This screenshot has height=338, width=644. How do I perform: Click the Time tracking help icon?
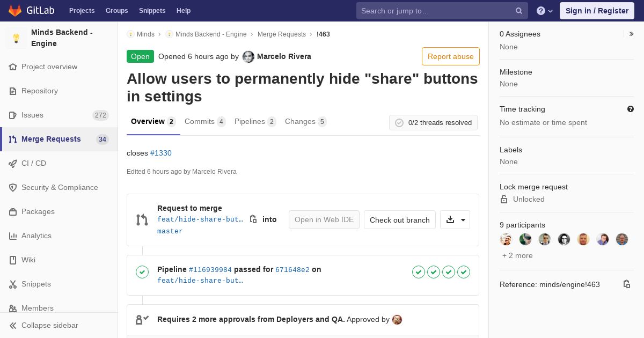631,109
